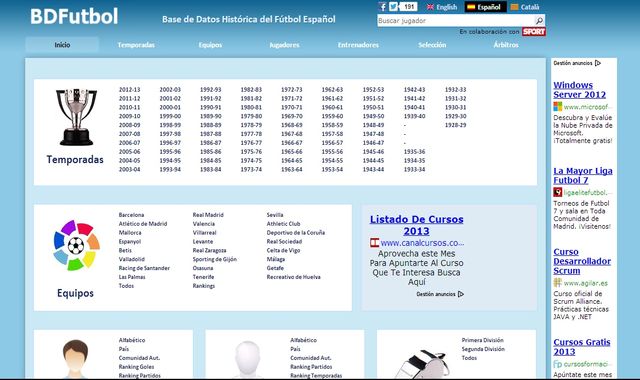Click the BDFutbol site logo
Viewport: 640px width, 380px height.
74,17
